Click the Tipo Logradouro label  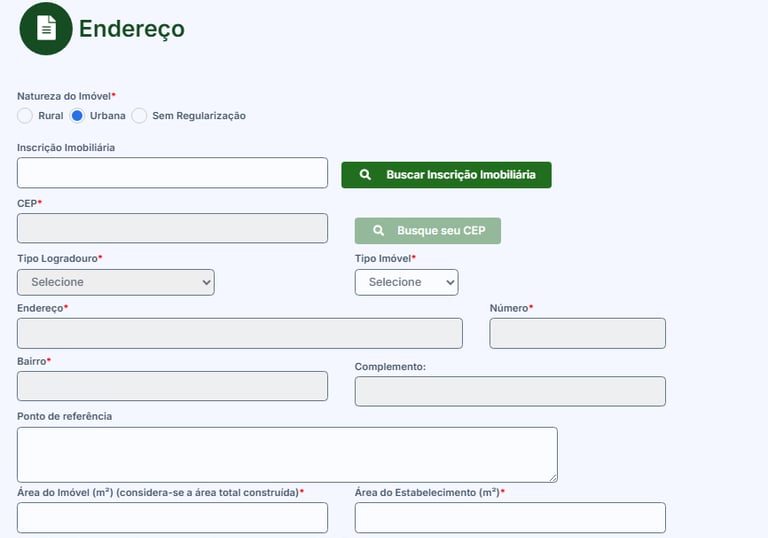point(60,258)
